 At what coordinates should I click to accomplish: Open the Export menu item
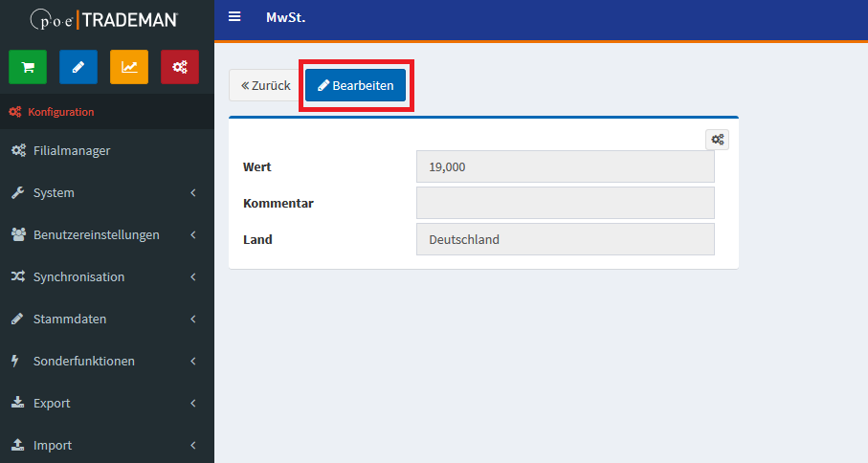click(x=52, y=404)
